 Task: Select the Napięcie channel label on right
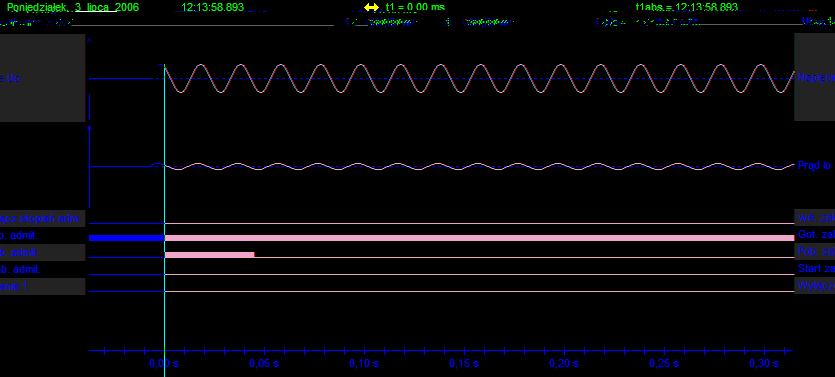815,77
